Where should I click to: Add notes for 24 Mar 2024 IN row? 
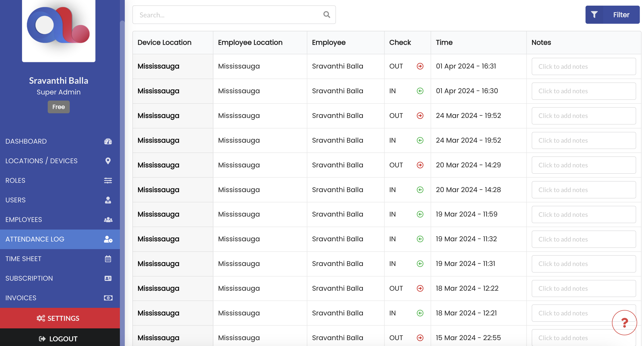[x=584, y=140]
